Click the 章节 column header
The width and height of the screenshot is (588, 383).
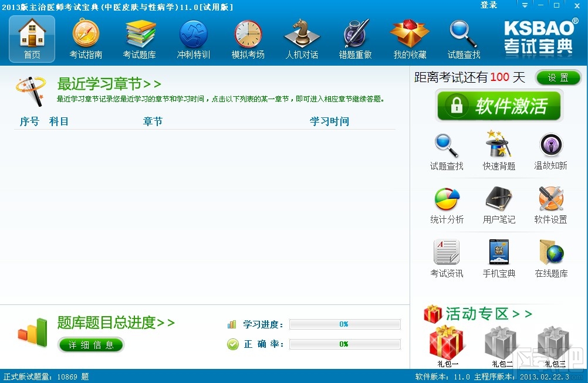pyautogui.click(x=153, y=121)
